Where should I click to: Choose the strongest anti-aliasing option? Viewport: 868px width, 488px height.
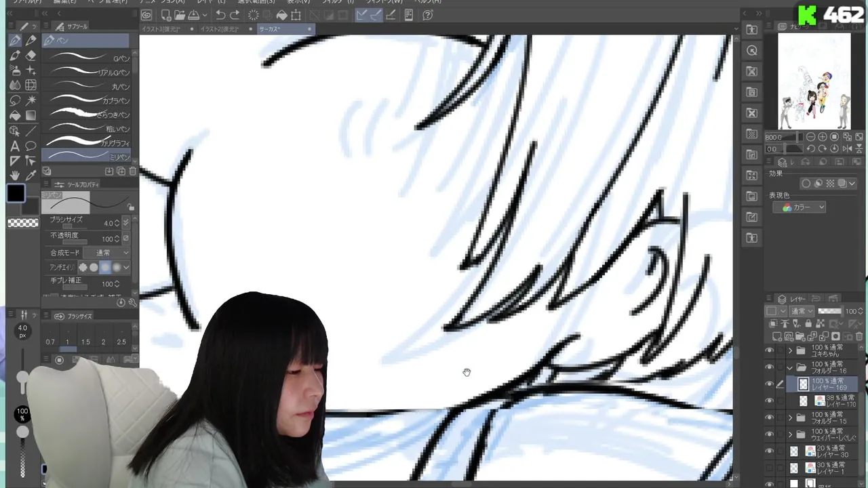coord(116,267)
